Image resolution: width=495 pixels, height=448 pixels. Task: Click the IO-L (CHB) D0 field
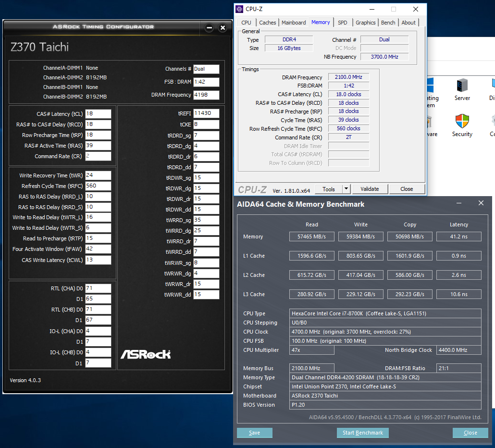pos(98,352)
